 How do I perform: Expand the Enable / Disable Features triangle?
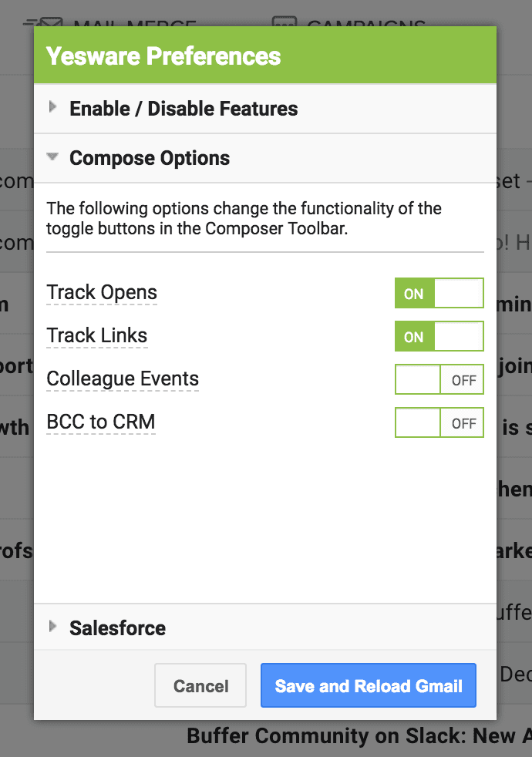coord(52,106)
